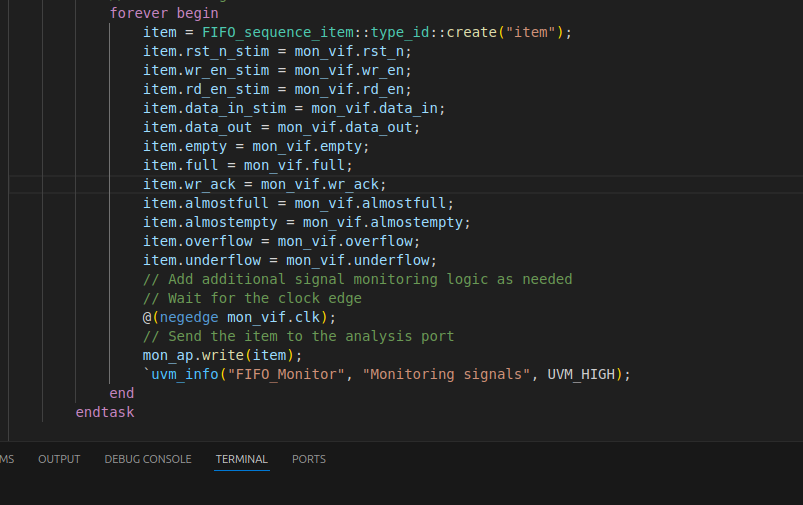Click the "Monitoring signals" string literal
Viewport: 803px width, 505px height.
[446, 374]
